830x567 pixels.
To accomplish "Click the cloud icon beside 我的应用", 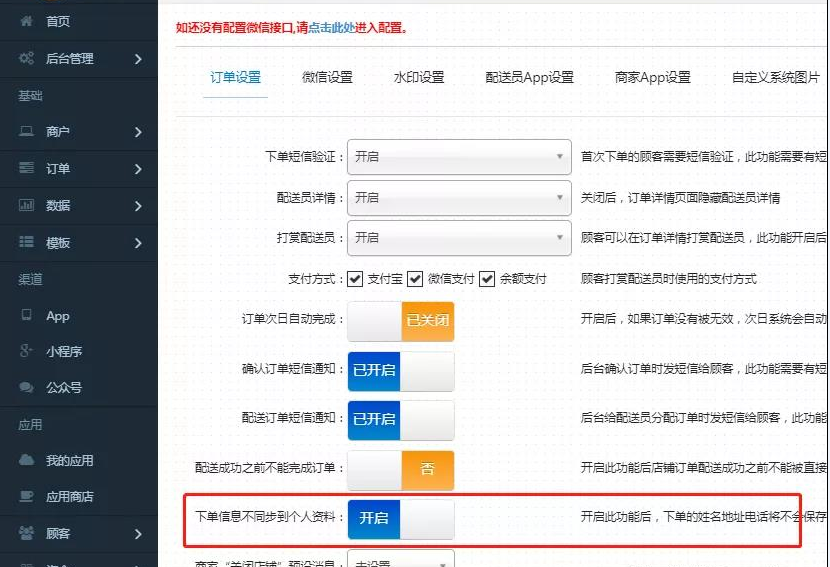I will (x=26, y=460).
